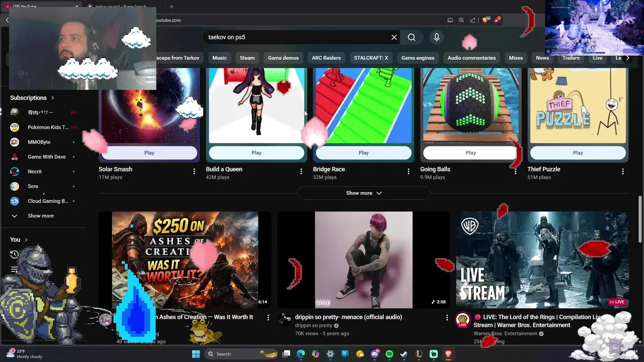Open options menu for Build a Queen
Screen dimensions: 644x362
(301, 171)
